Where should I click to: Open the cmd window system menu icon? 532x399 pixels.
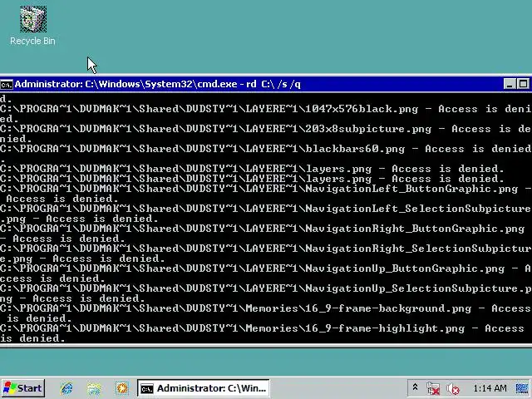[x=7, y=84]
